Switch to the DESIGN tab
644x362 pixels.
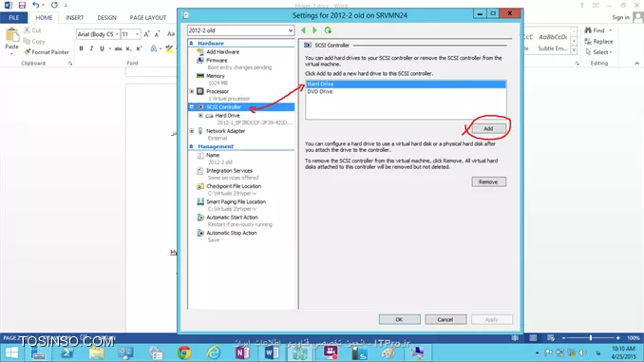coord(106,18)
